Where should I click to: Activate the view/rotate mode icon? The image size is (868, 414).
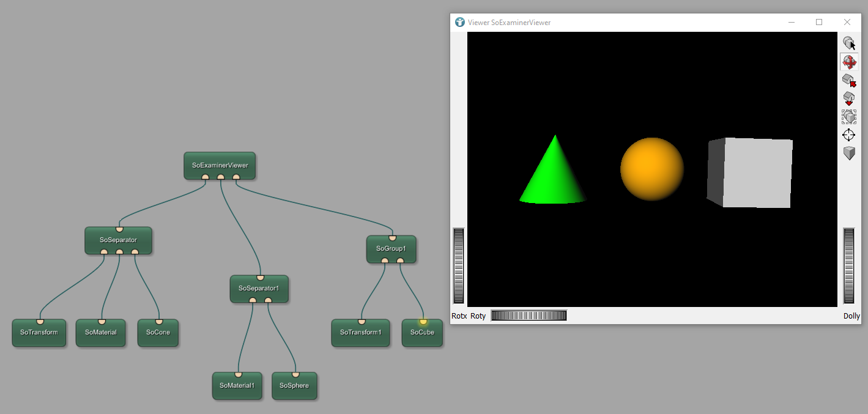849,62
